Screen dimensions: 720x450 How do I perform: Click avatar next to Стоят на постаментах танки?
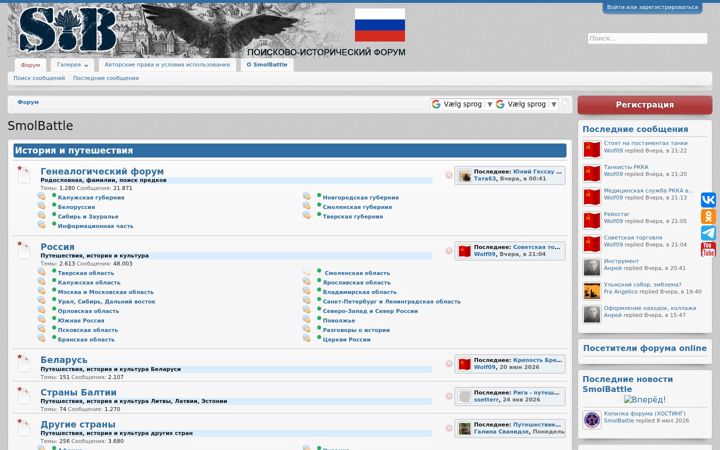click(592, 150)
